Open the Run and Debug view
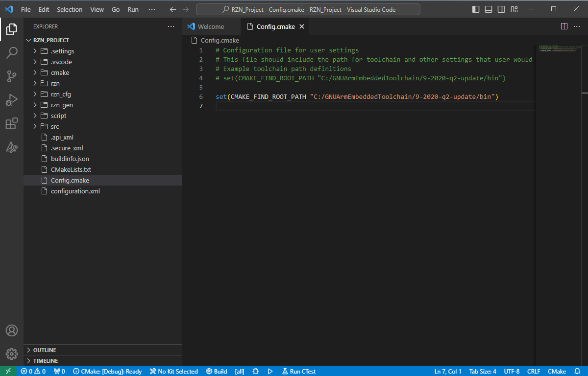This screenshot has width=588, height=376. pyautogui.click(x=12, y=100)
